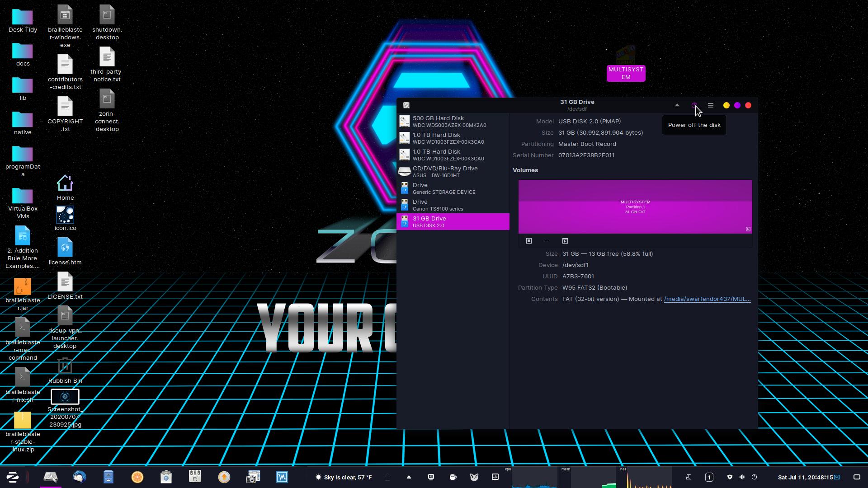The image size is (868, 488).
Task: Open the volume control in the tray
Action: [x=742, y=477]
